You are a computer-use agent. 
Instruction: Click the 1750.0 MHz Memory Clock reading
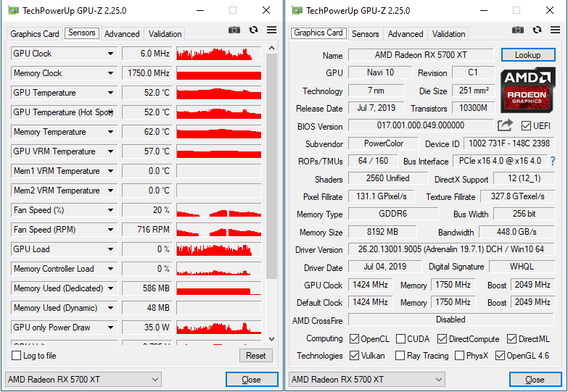tap(147, 73)
